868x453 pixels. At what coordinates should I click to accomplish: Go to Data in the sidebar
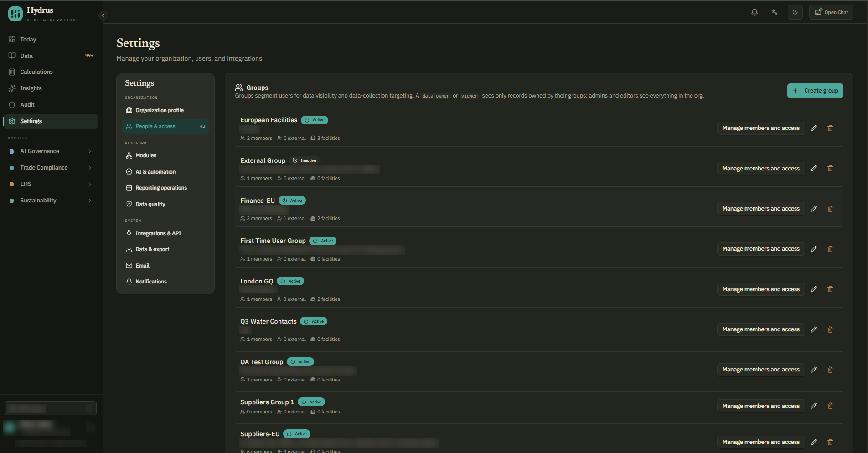[x=50, y=56]
